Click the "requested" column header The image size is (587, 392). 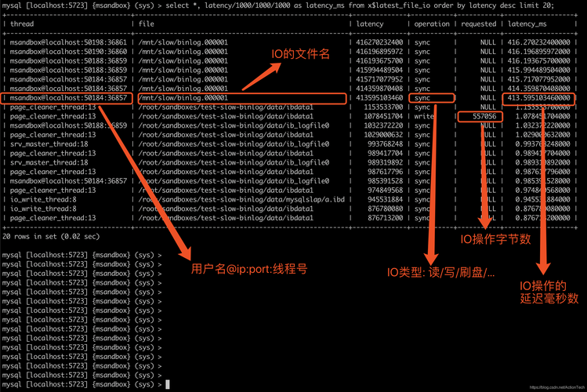pos(478,24)
